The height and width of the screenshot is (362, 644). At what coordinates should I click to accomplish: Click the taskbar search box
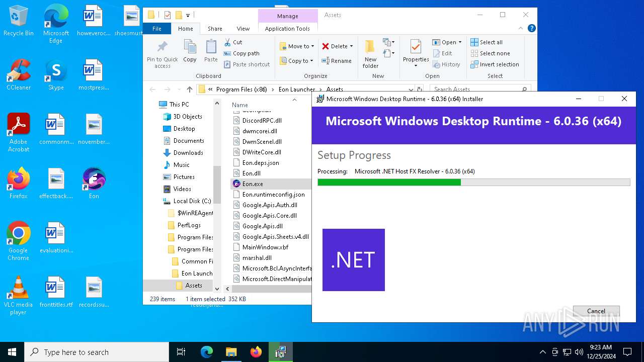[x=97, y=352]
